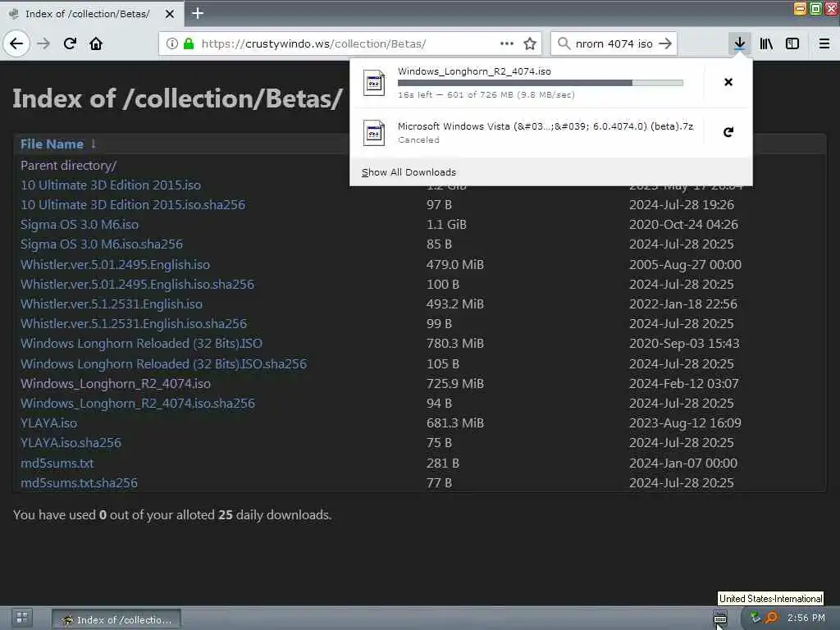This screenshot has width=840, height=630.
Task: Click the Windows_Longhorn_R2_4074.iso download entry
Action: (x=527, y=83)
